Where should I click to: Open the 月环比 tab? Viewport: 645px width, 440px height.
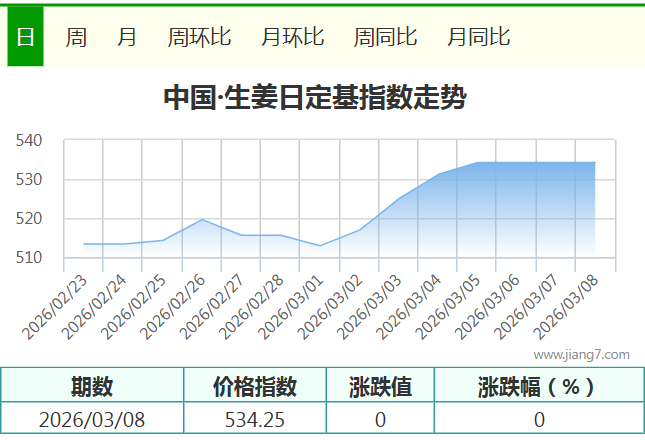tap(292, 38)
